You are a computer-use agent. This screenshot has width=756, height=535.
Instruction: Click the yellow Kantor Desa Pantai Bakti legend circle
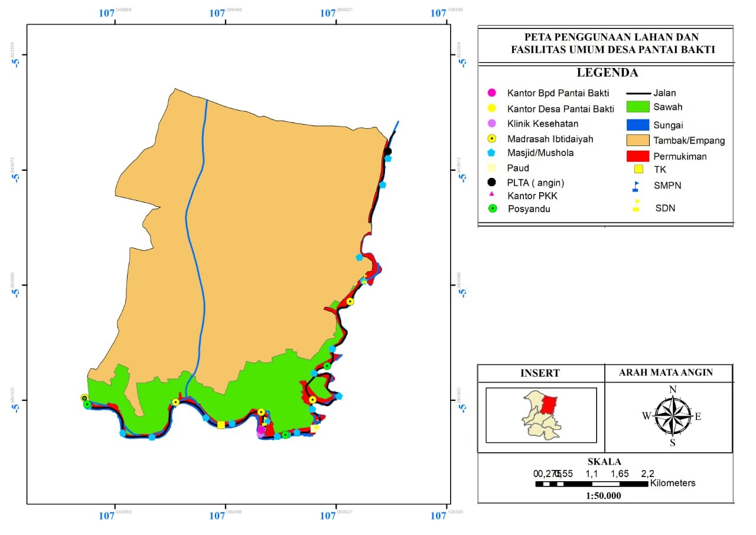point(490,108)
